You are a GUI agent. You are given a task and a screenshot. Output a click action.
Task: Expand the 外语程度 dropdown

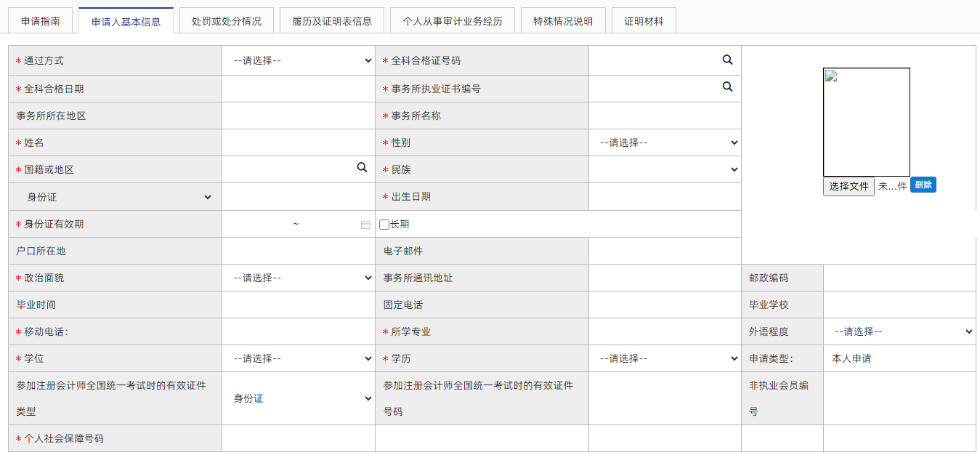pos(899,331)
